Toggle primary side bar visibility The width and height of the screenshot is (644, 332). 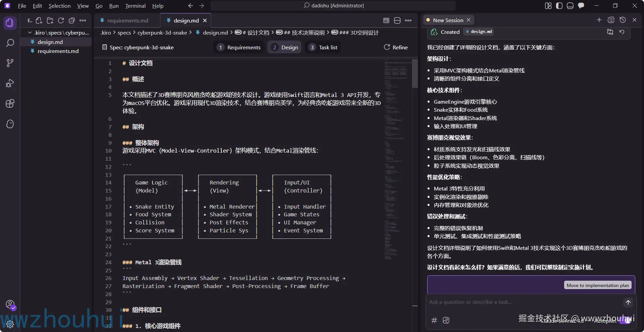point(559,6)
